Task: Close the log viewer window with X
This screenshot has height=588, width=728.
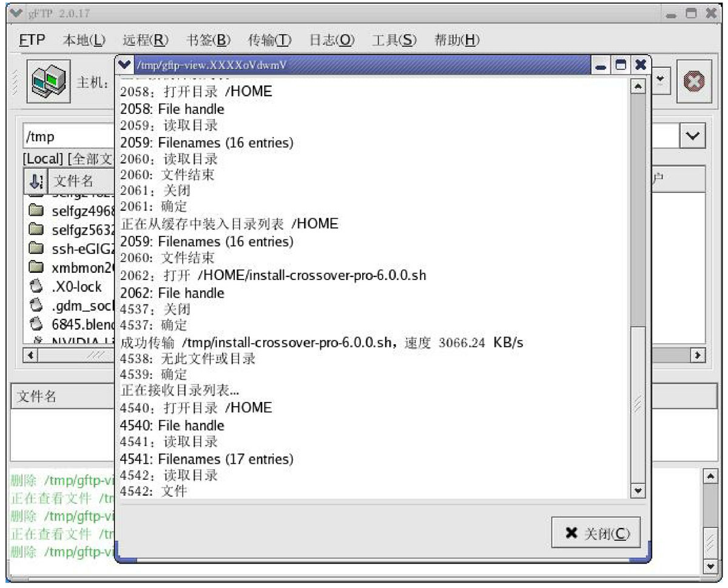Action: pos(640,64)
